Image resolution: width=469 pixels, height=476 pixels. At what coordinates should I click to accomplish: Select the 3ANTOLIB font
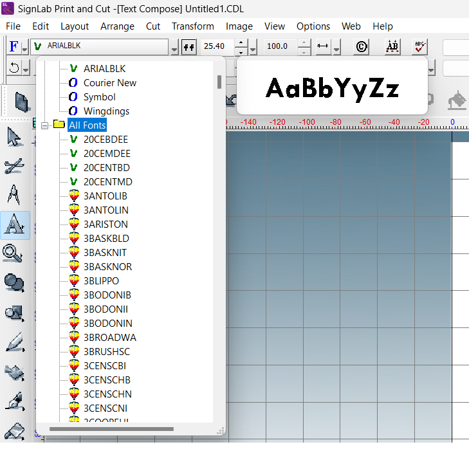click(105, 196)
